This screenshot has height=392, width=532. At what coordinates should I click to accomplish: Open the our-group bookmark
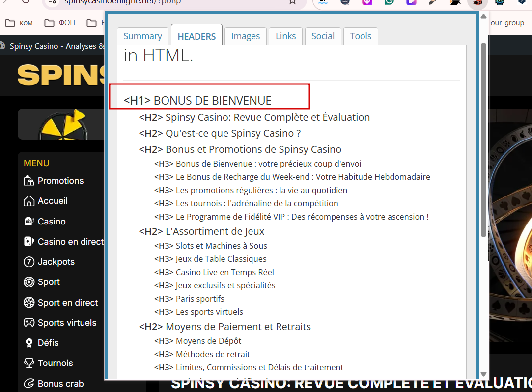[x=507, y=23]
